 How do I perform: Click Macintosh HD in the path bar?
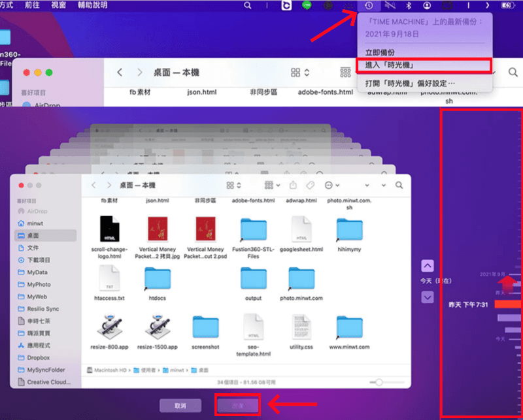pos(107,370)
